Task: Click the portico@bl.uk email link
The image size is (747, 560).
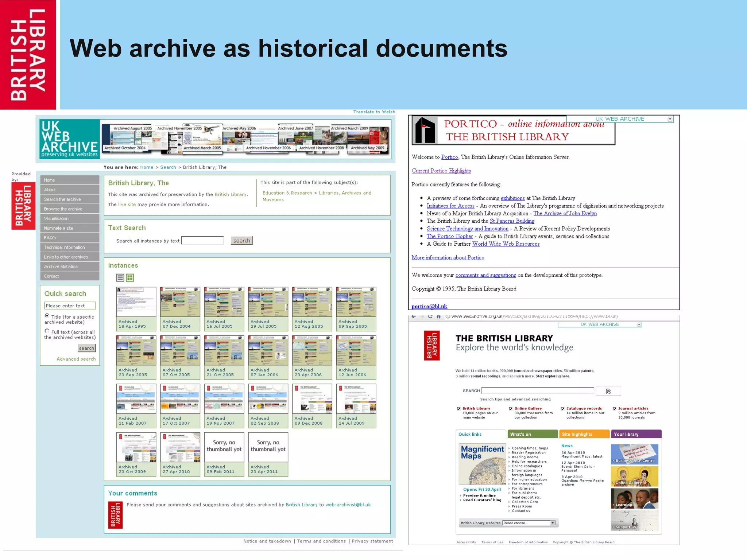Action: coord(429,306)
